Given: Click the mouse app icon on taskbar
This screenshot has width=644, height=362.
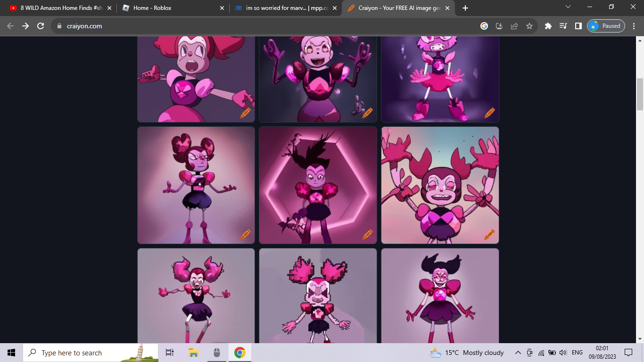Looking at the screenshot, I should (217, 353).
